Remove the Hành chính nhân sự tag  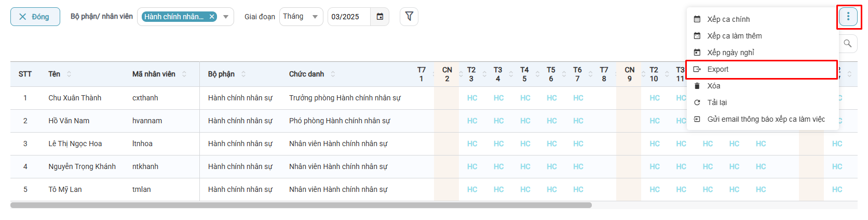tap(212, 17)
